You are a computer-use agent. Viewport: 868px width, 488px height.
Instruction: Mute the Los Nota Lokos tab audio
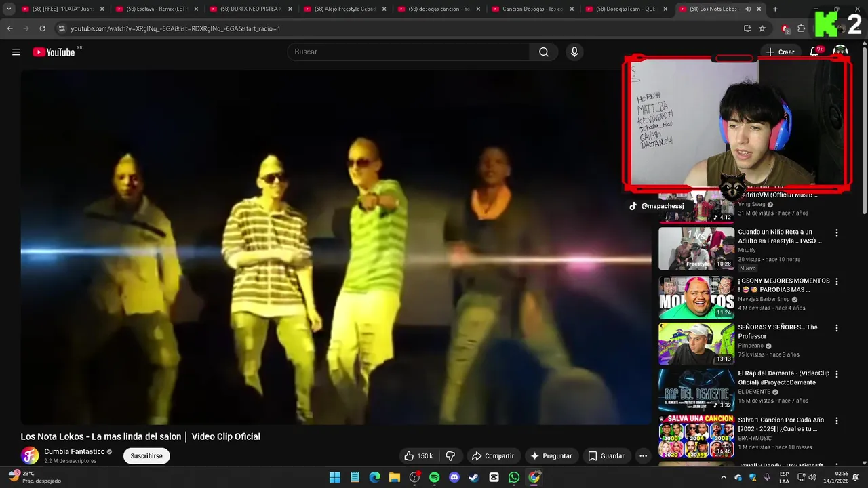tap(748, 9)
